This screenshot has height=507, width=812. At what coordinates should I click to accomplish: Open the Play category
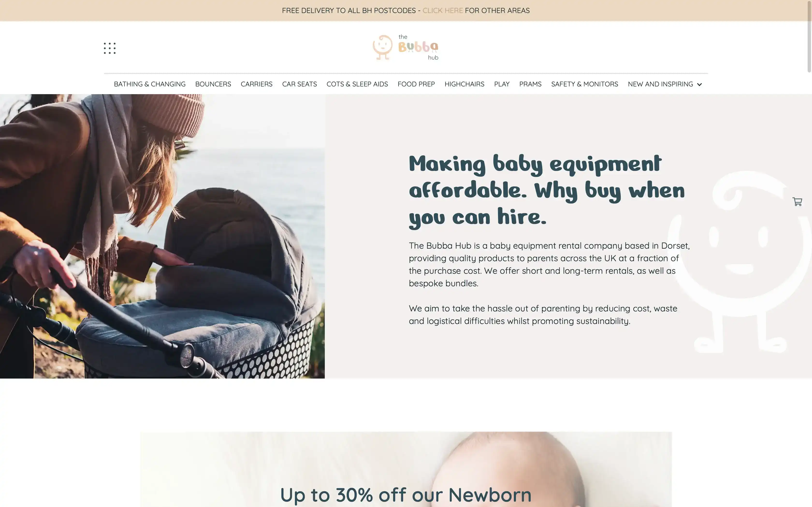[502, 84]
